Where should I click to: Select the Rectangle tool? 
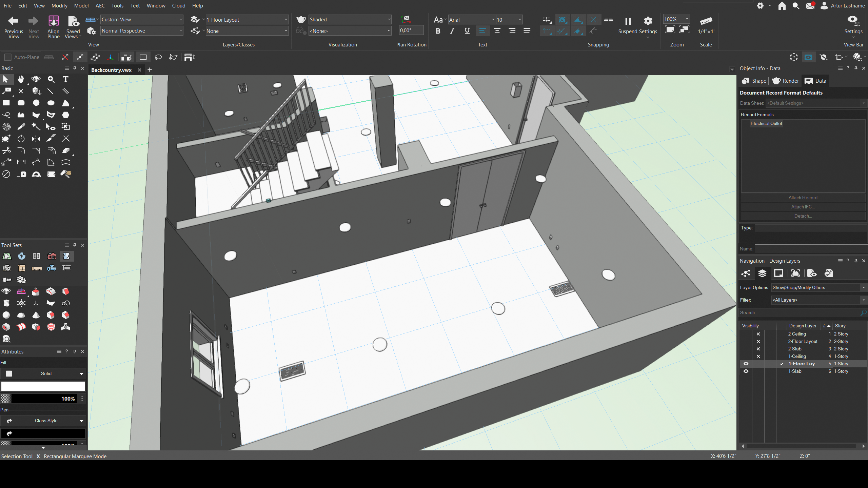[6, 103]
